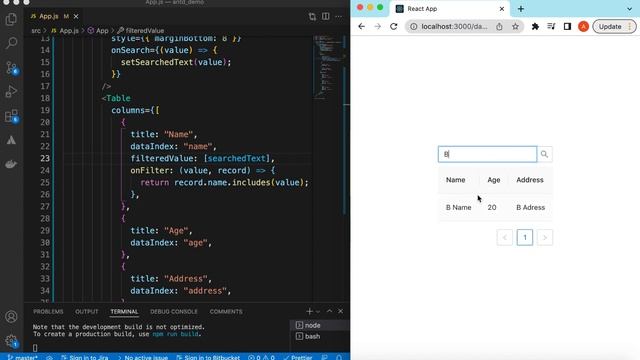The height and width of the screenshot is (360, 640).
Task: Split the editor to the right
Action: tap(326, 16)
